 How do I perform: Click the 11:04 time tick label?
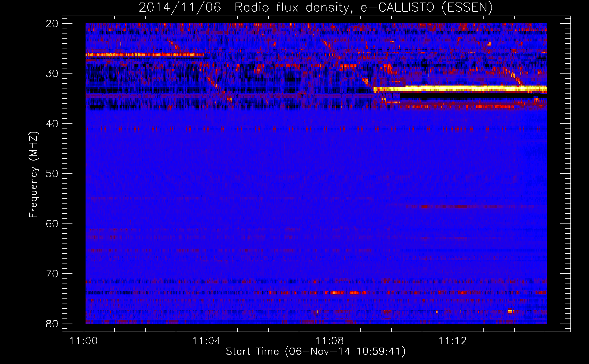[x=207, y=341]
